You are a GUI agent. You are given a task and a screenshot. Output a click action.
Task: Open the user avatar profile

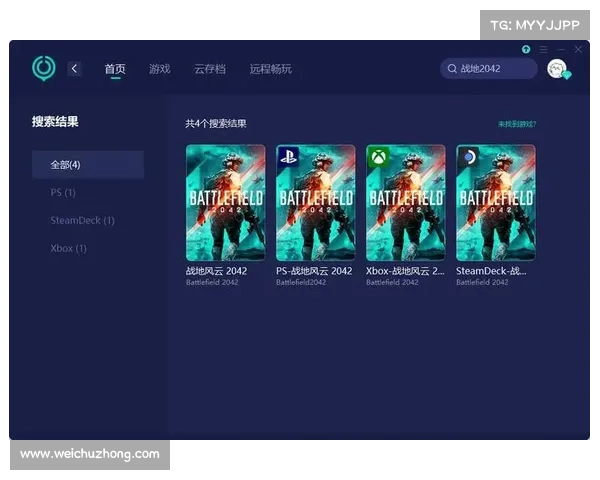(x=557, y=69)
